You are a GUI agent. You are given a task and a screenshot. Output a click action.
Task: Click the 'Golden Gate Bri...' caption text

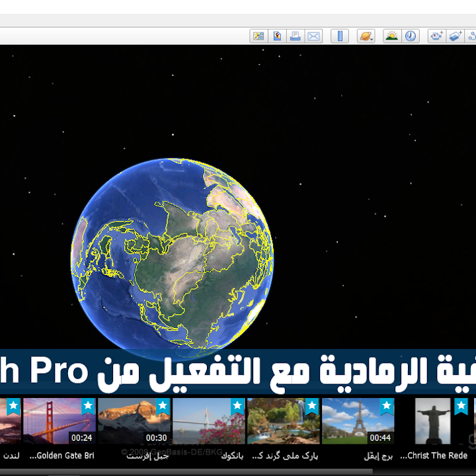[62, 456]
